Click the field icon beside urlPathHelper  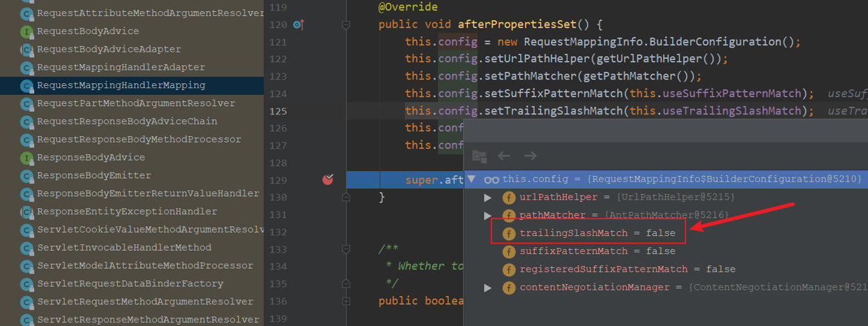click(x=509, y=198)
